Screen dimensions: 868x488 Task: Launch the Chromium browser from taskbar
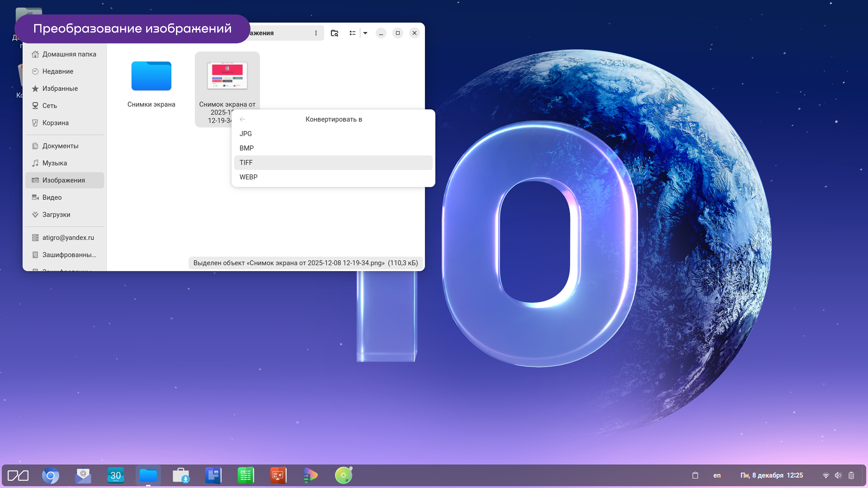pyautogui.click(x=50, y=475)
